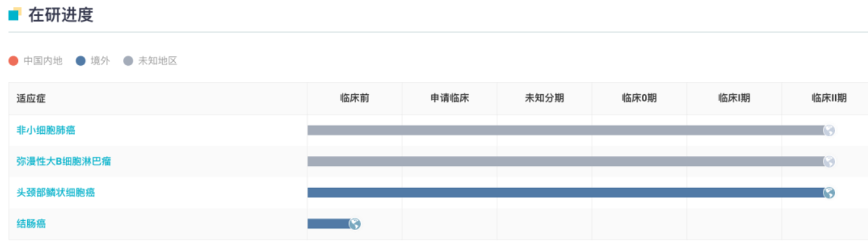Open the 弥漫性大B细胞淋巴瘤 indication link
Viewport: 868px width, 248px height.
[x=64, y=161]
